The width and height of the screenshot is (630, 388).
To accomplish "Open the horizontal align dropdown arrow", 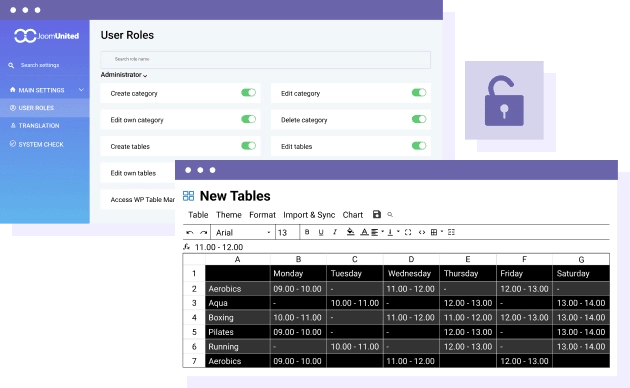I will tap(382, 231).
